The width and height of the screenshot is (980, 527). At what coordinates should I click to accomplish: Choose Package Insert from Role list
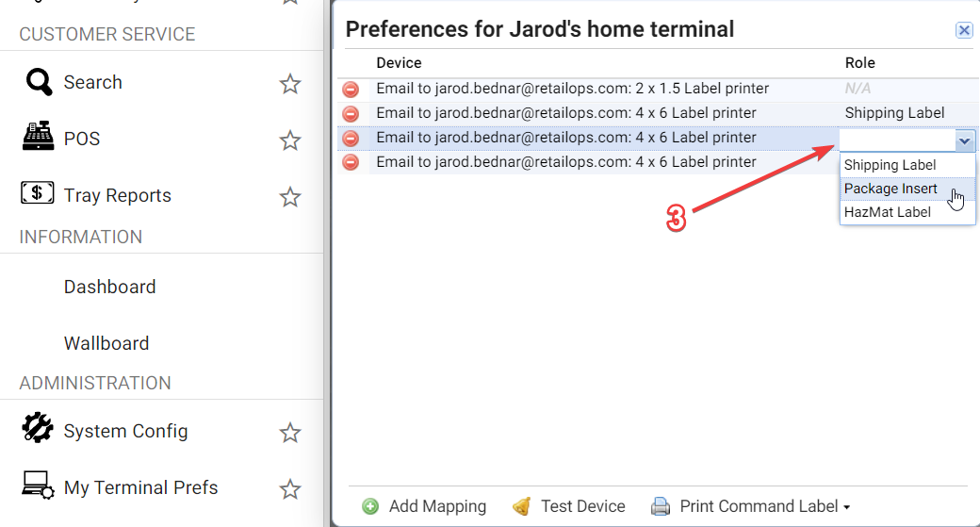pos(890,189)
